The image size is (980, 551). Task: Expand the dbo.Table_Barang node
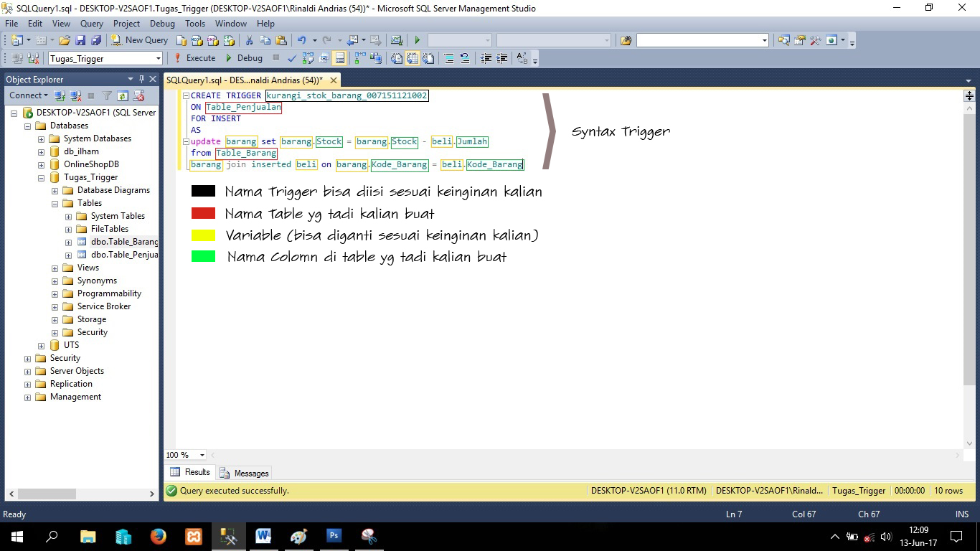click(67, 242)
